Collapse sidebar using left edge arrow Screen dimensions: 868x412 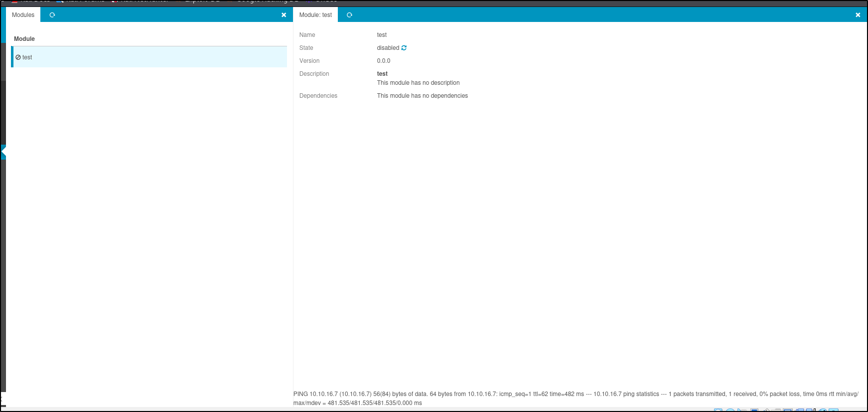tap(3, 152)
